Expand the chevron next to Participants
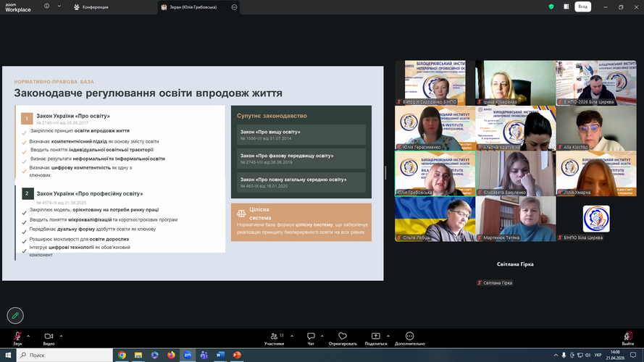The height and width of the screenshot is (362, 644). tap(292, 336)
